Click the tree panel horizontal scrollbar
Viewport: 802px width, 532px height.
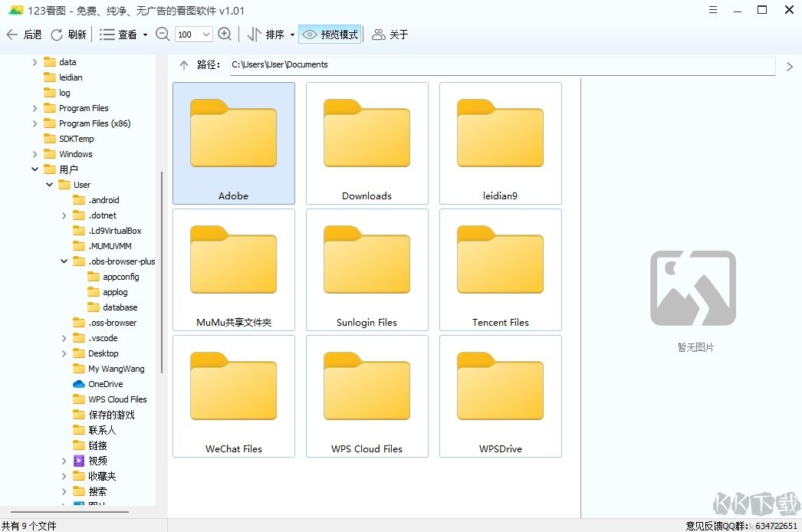point(70,511)
